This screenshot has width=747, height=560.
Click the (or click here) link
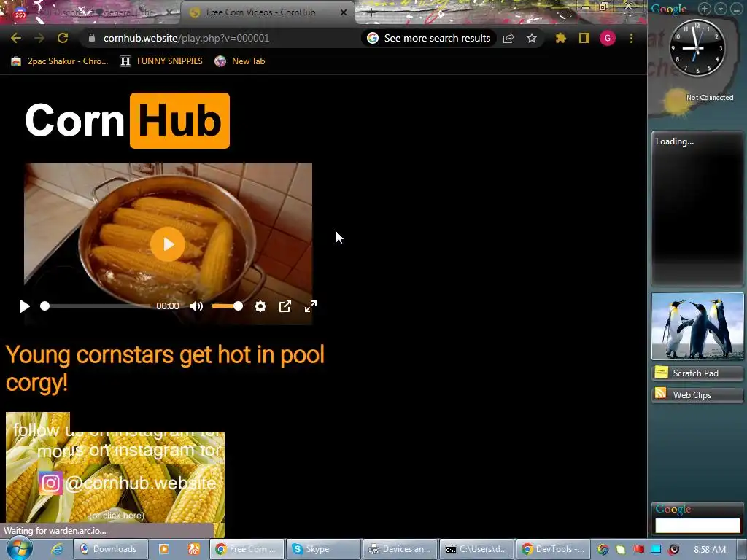pos(117,516)
